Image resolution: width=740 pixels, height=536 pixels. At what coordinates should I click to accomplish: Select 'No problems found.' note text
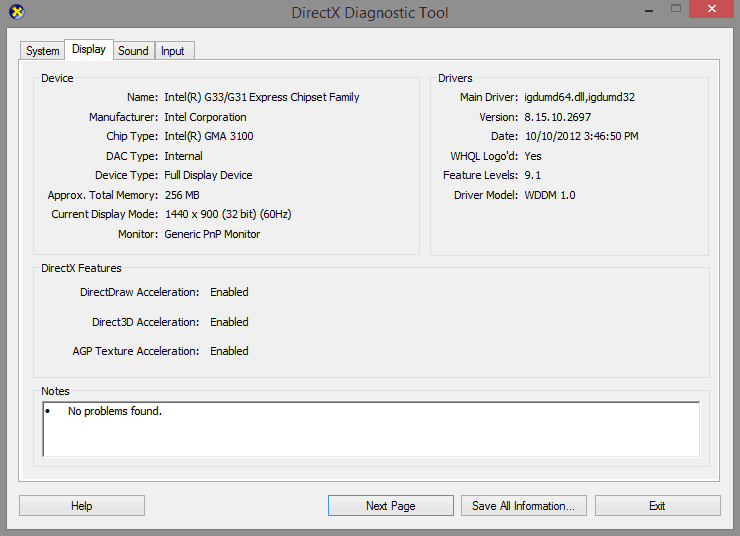tap(115, 411)
